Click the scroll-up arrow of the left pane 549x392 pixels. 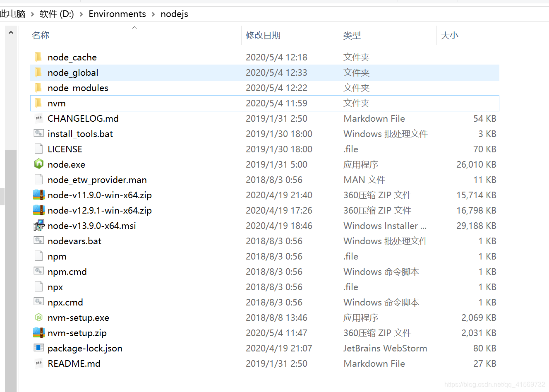pos(11,33)
